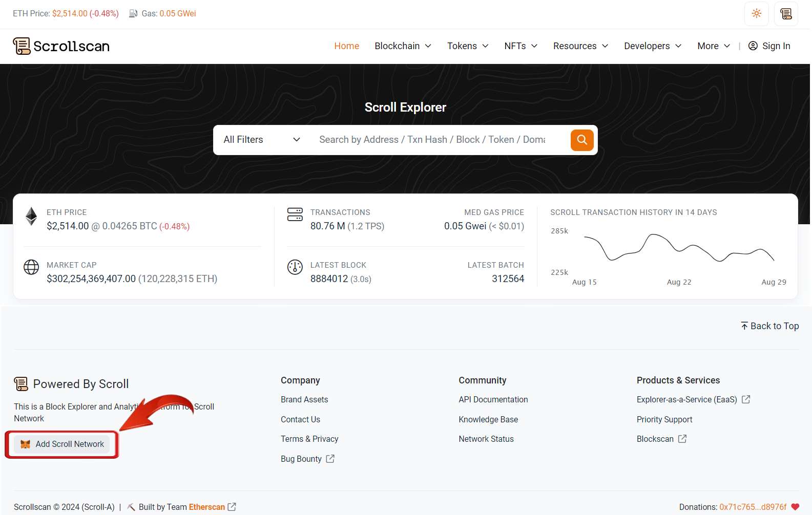Open Explorer-as-a-Service (EaaS) link
This screenshot has height=515, width=812.
pos(687,400)
